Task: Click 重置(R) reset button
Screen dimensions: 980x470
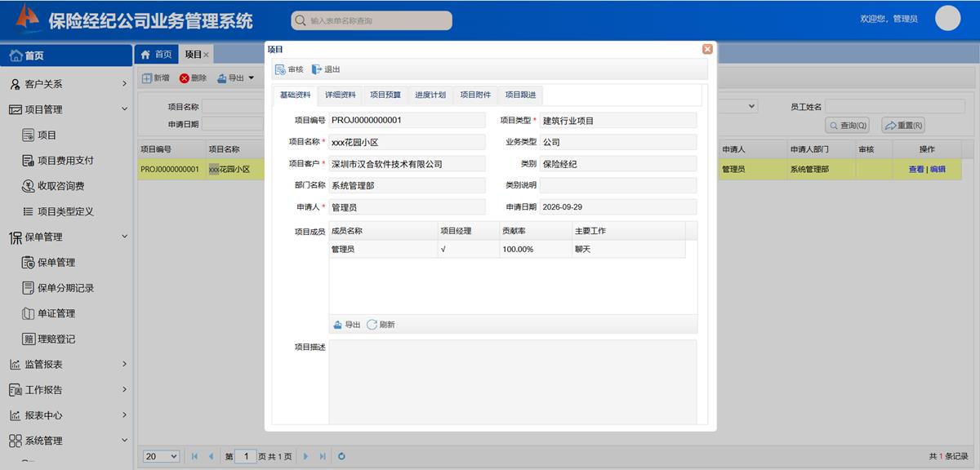Action: (x=902, y=126)
